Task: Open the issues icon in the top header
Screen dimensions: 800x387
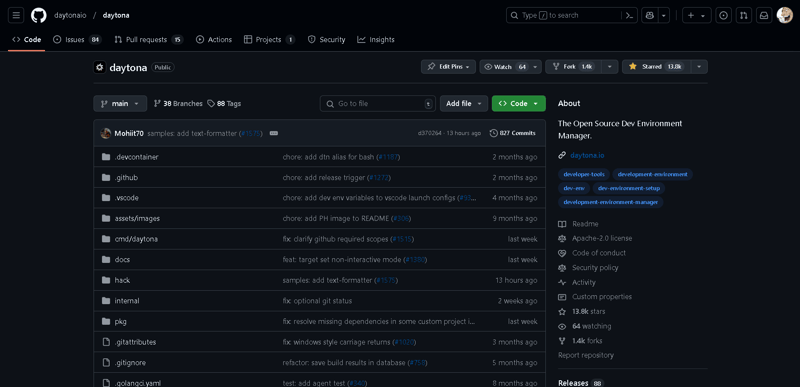Action: pos(723,15)
